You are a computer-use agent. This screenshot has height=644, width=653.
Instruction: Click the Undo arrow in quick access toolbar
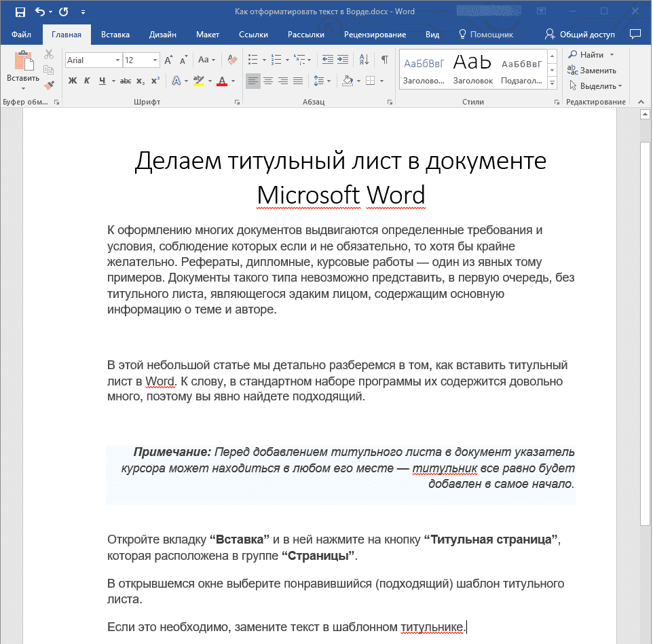point(39,11)
